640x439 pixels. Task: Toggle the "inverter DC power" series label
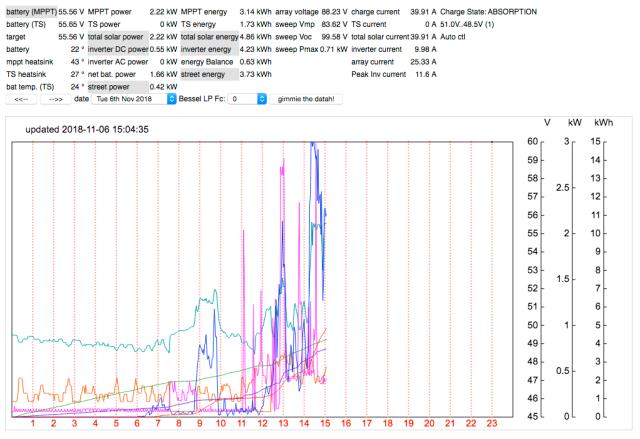[x=117, y=48]
